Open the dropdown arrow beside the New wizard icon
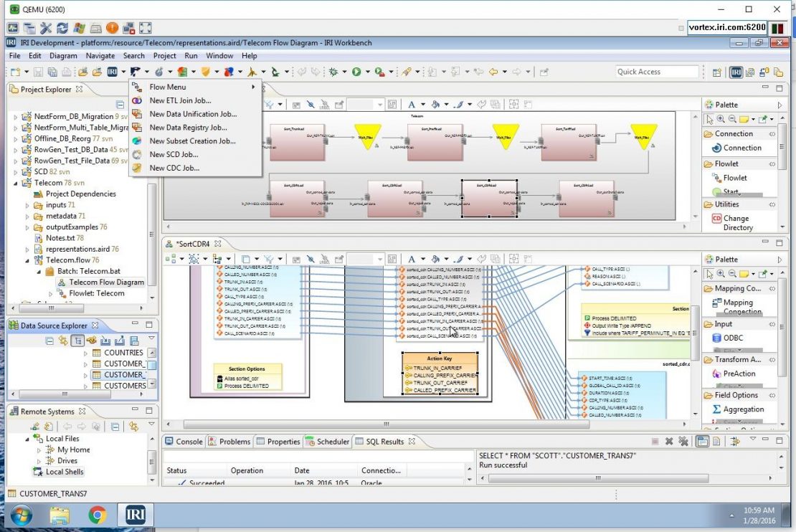Screen dimensions: 796x532 point(27,72)
